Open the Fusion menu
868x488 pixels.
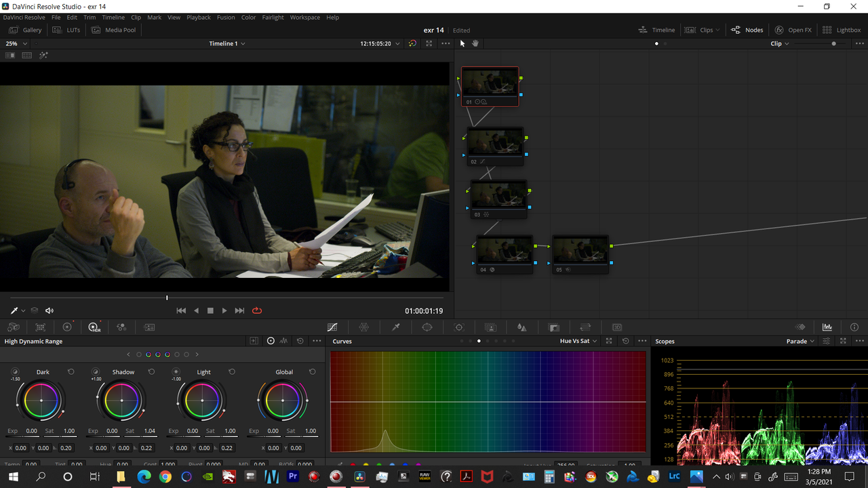226,17
